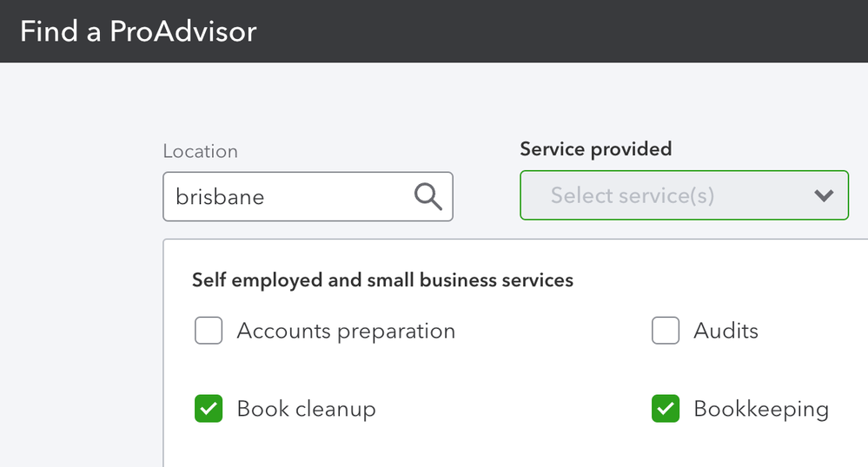Uncheck the Book cleanup checkbox
The width and height of the screenshot is (868, 467).
[209, 408]
